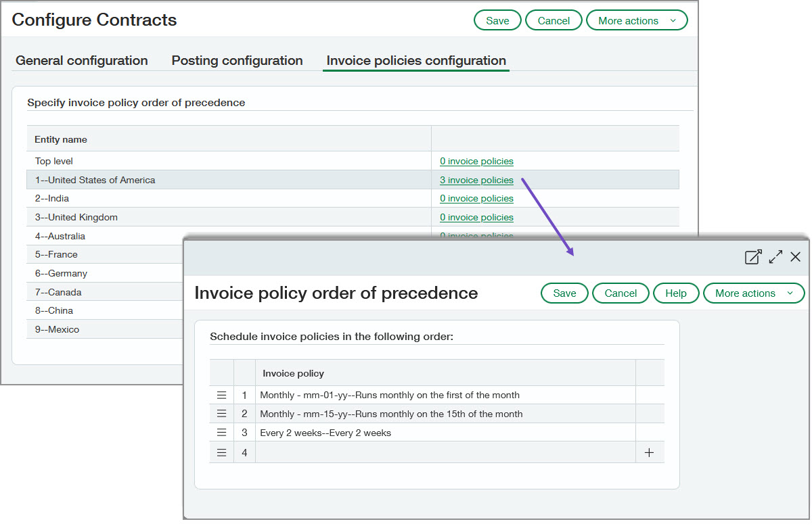This screenshot has width=812, height=528.
Task: Save the Configure Contracts changes
Action: click(497, 20)
